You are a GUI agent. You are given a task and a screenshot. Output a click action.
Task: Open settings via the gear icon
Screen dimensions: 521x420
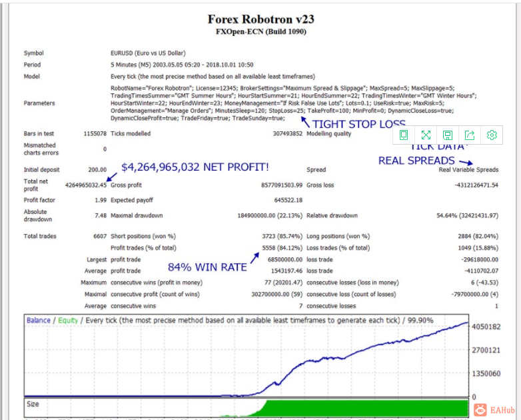(492, 135)
